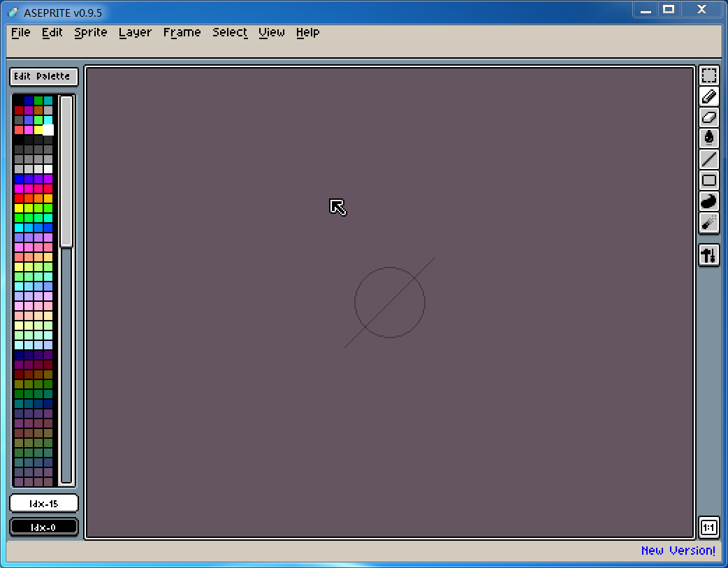Click the 1:1 zoom button

coord(709,527)
